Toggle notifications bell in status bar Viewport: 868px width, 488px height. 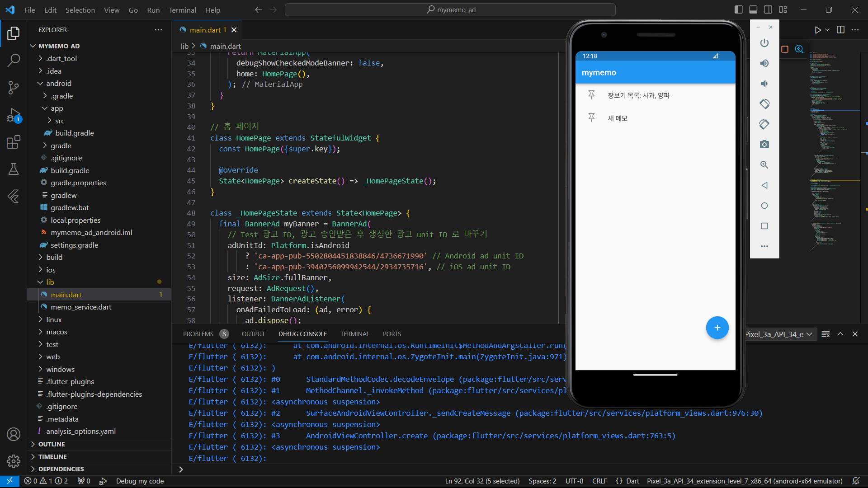pos(856,481)
